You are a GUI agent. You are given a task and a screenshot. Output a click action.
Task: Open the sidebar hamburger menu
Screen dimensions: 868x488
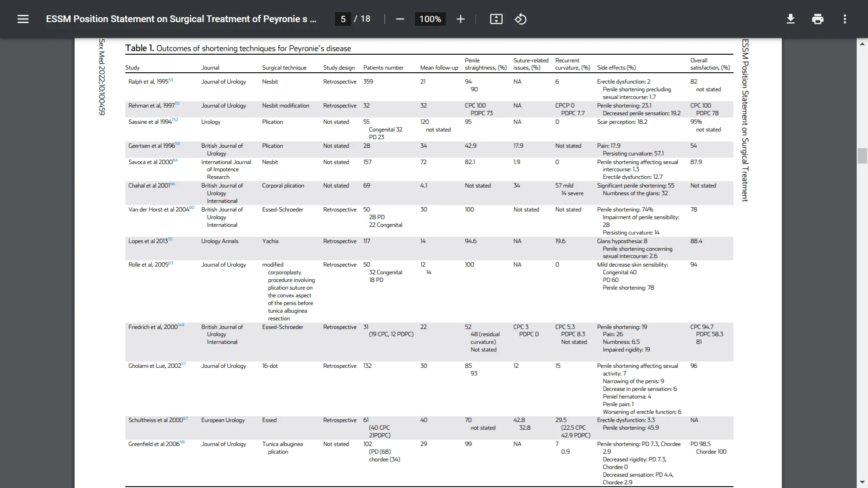23,19
